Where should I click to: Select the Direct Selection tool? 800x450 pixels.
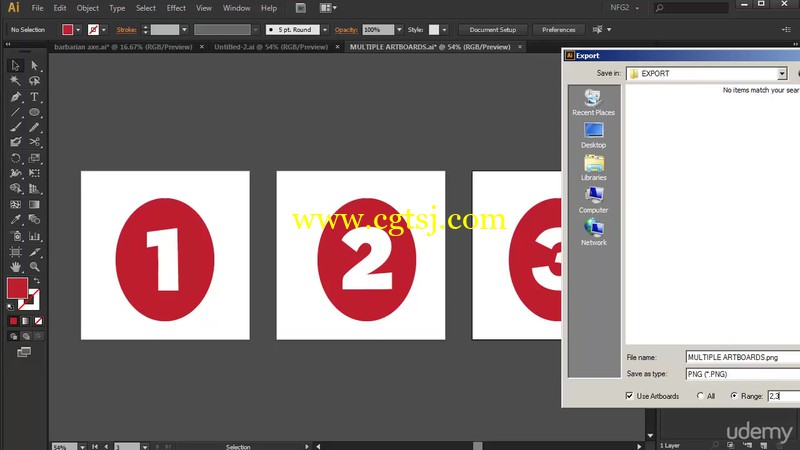[x=34, y=65]
